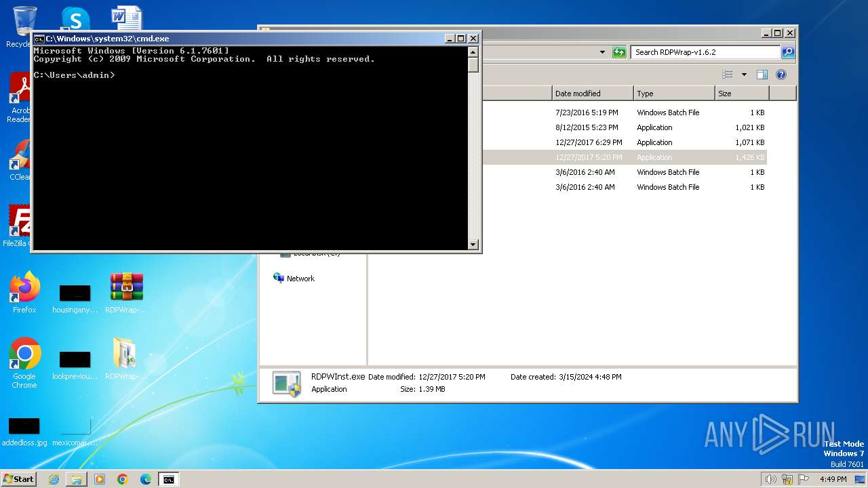The width and height of the screenshot is (868, 488).
Task: Open the Windows Explorer taskbar button
Action: (x=77, y=479)
